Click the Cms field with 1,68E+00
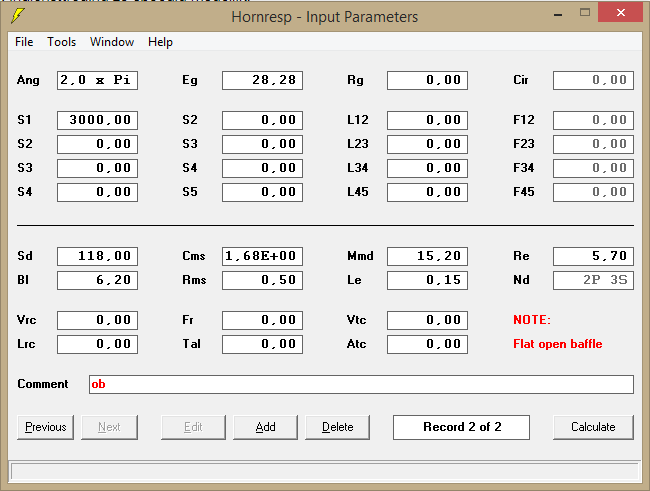This screenshot has height=491, width=650. click(x=262, y=256)
